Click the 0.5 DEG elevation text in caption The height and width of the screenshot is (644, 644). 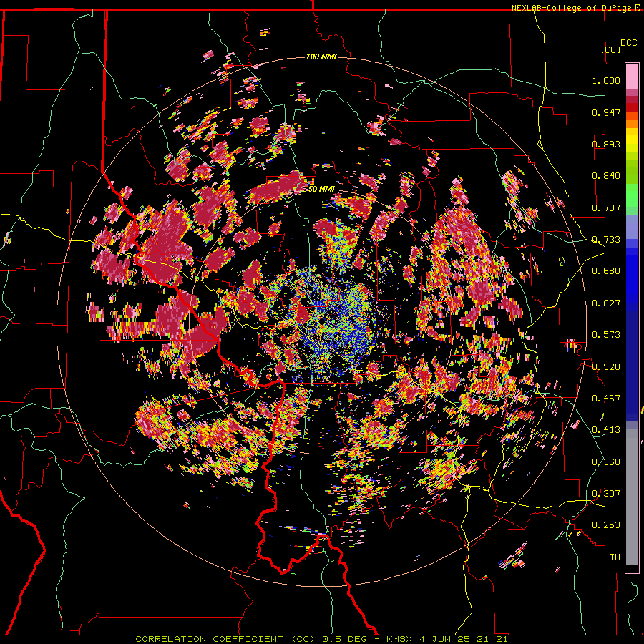point(345,639)
